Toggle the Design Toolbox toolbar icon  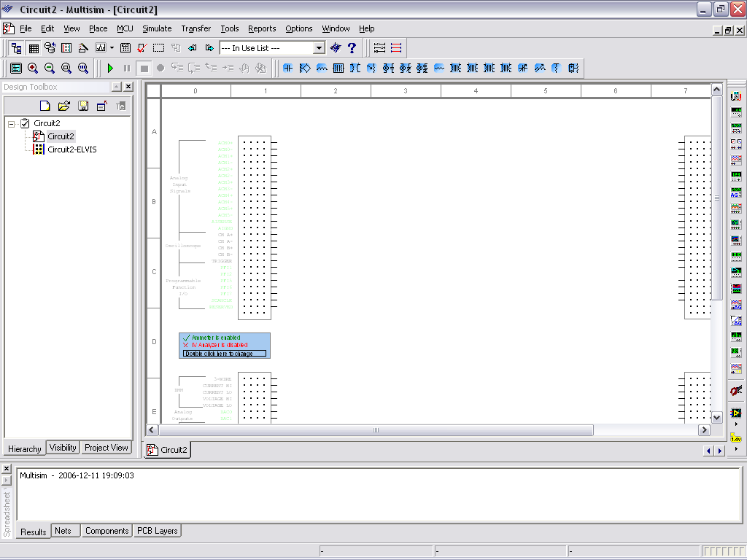point(16,48)
